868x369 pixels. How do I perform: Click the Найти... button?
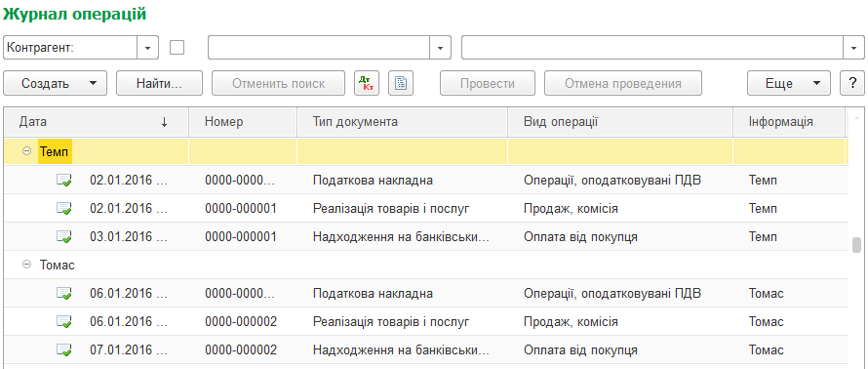click(159, 84)
